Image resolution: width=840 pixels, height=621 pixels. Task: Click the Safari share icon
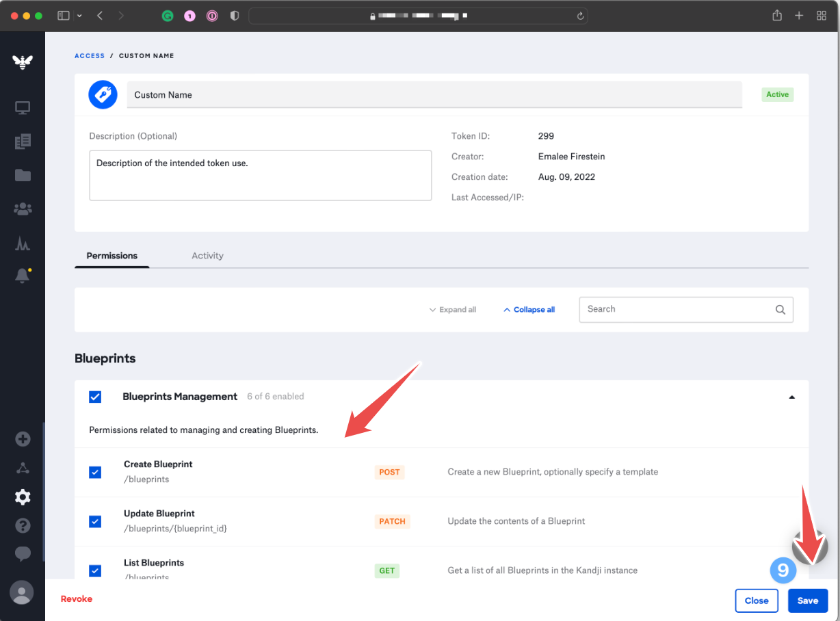click(x=777, y=16)
